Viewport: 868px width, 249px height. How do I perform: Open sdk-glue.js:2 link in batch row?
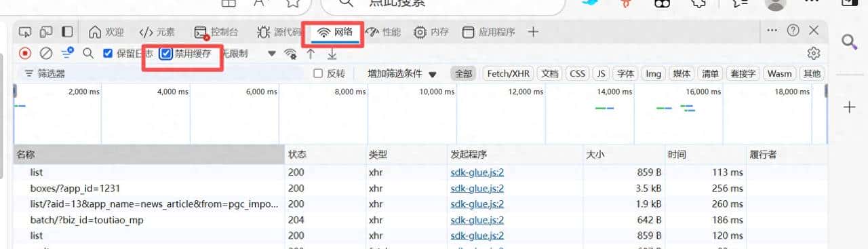(x=477, y=220)
